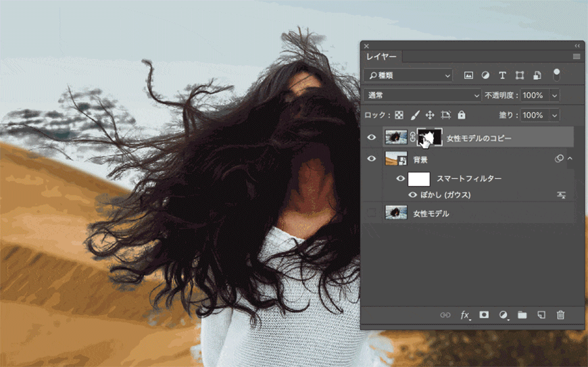Open the 不透明度 opacity dropdown arrow
The height and width of the screenshot is (367, 588).
555,95
